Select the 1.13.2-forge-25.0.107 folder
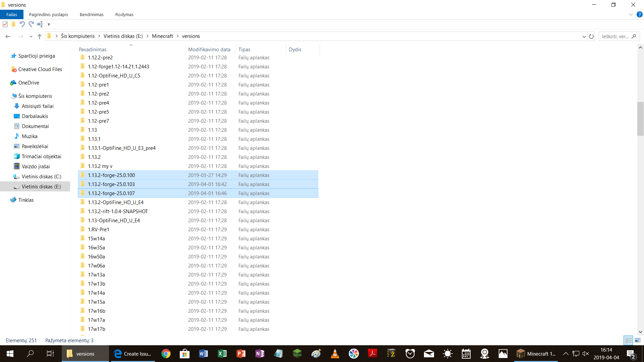The image size is (644, 362). [x=111, y=193]
